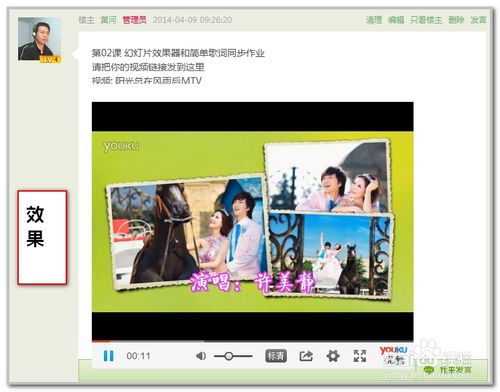The image size is (500, 392).
Task: Open the 黄河 username link
Action: (109, 20)
